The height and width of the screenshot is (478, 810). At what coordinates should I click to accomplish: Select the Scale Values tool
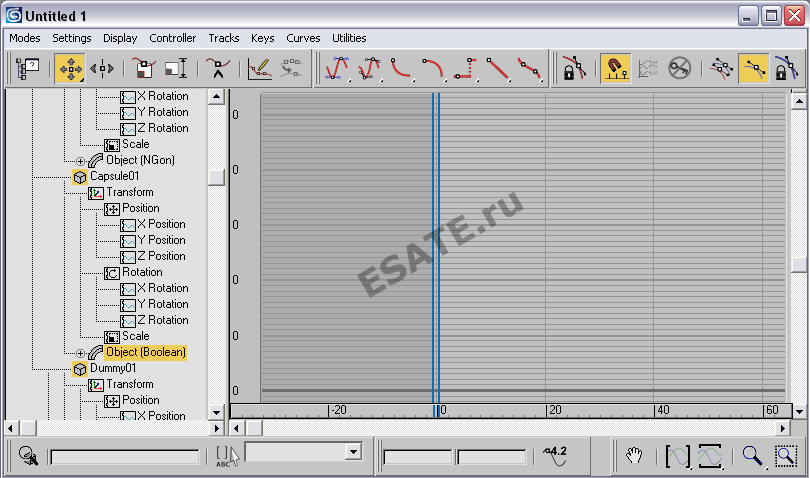pyautogui.click(x=176, y=68)
